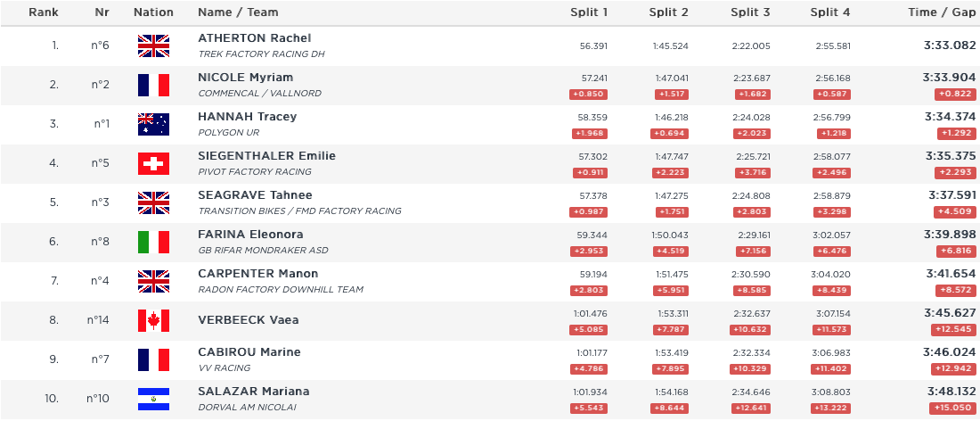
Task: Select CABIROU Marine's name
Action: [249, 352]
